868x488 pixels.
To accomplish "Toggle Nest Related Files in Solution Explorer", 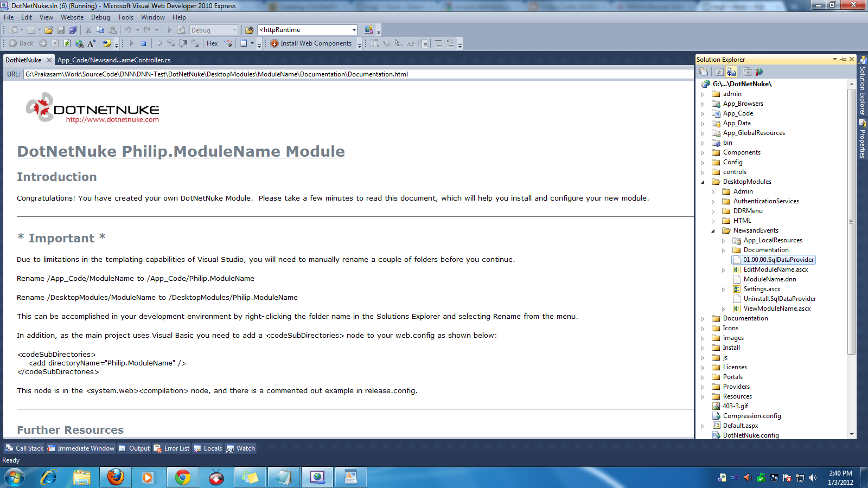I will pyautogui.click(x=731, y=72).
